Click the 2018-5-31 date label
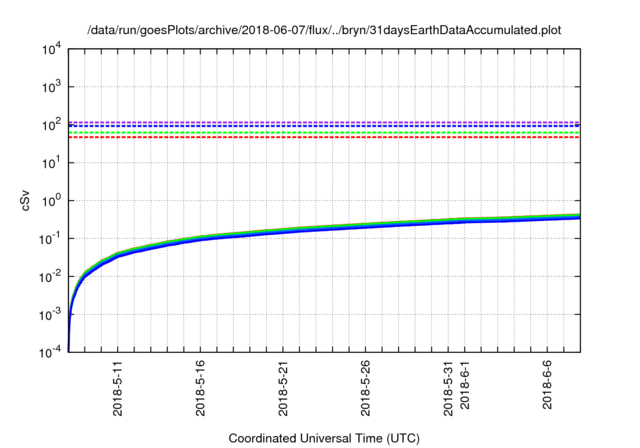 [x=448, y=388]
